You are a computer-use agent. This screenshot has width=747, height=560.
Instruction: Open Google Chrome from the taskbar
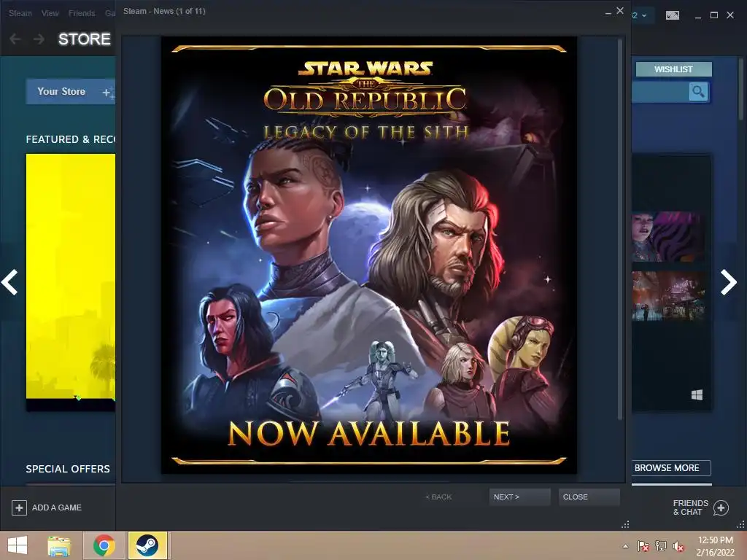(104, 545)
